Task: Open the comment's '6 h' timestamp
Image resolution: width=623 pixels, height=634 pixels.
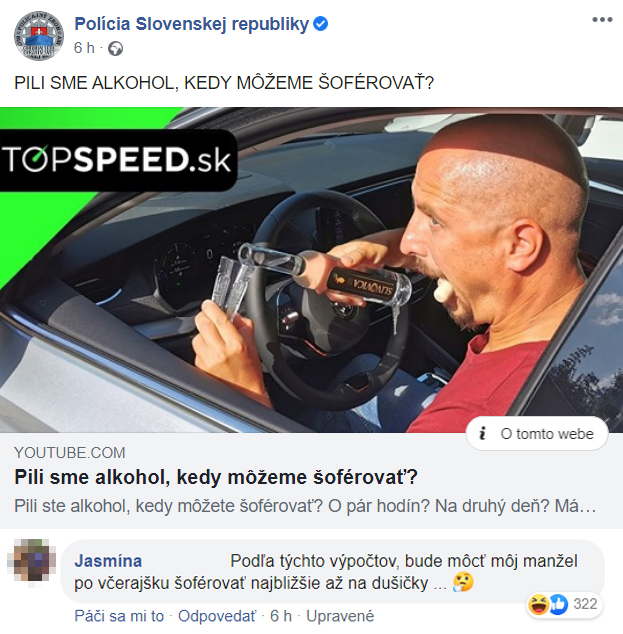Action: point(281,616)
